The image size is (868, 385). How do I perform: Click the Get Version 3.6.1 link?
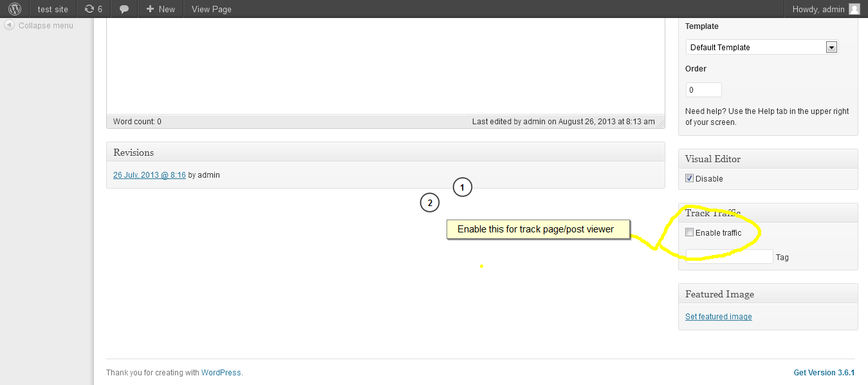pyautogui.click(x=824, y=372)
